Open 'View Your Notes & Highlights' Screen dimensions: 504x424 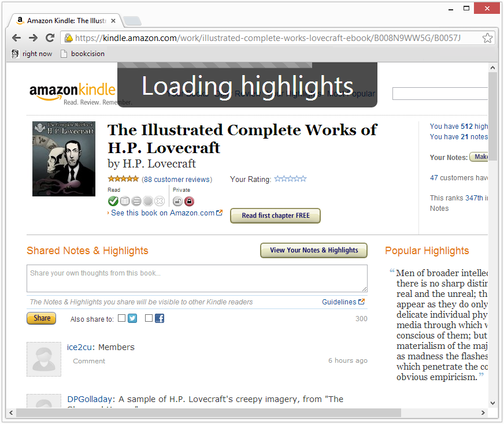click(x=314, y=250)
